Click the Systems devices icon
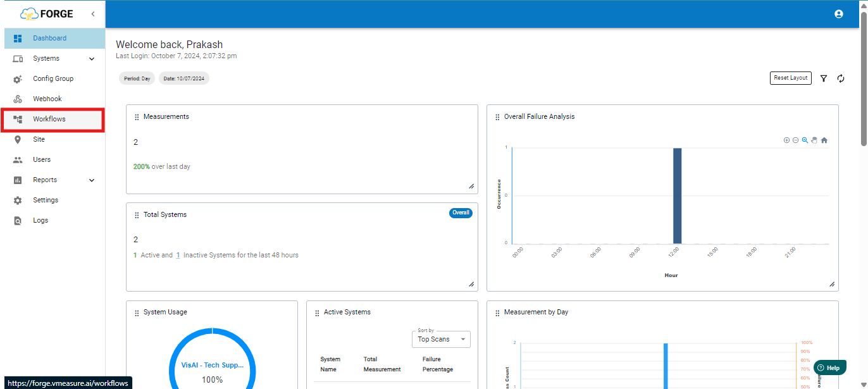This screenshot has width=868, height=389. (x=18, y=58)
